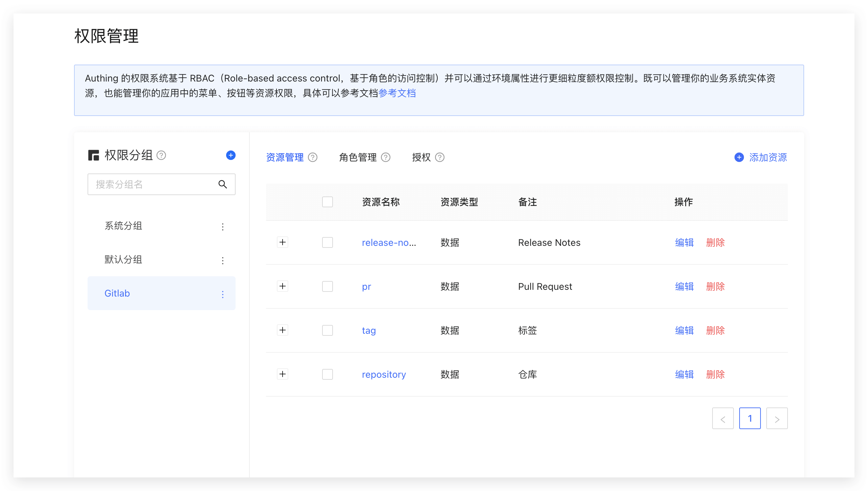This screenshot has width=868, height=491.
Task: Click the blue plus icon beside 权限分组
Action: coord(231,155)
